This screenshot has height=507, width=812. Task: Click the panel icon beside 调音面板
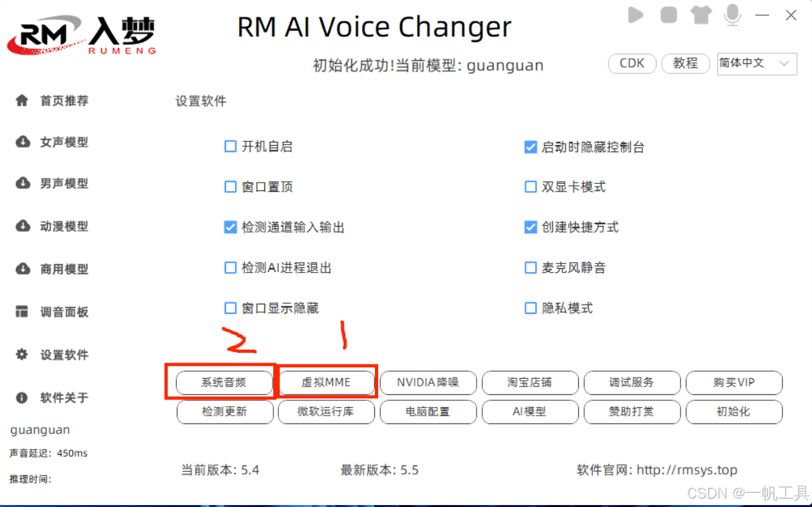coord(22,311)
